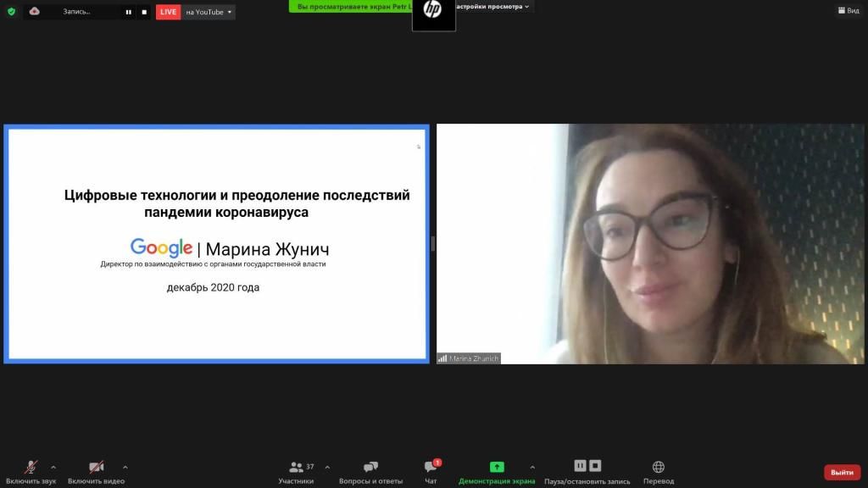Click the 'Марина Жунич' name on slide
Image resolution: width=868 pixels, height=488 pixels.
click(x=267, y=249)
